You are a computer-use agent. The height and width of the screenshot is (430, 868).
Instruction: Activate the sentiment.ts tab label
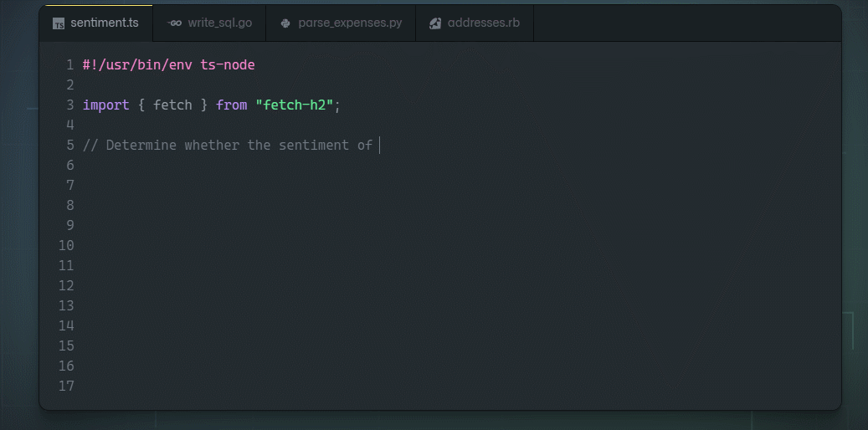click(105, 23)
